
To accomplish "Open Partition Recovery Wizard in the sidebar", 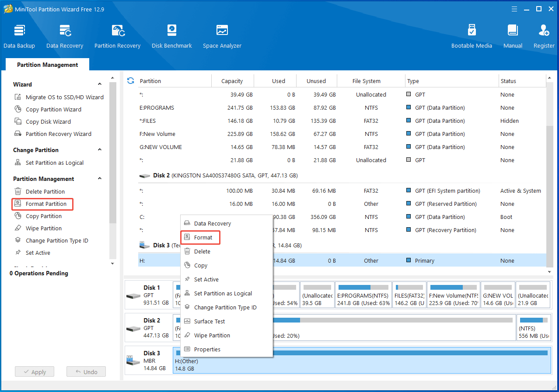I will (x=53, y=134).
